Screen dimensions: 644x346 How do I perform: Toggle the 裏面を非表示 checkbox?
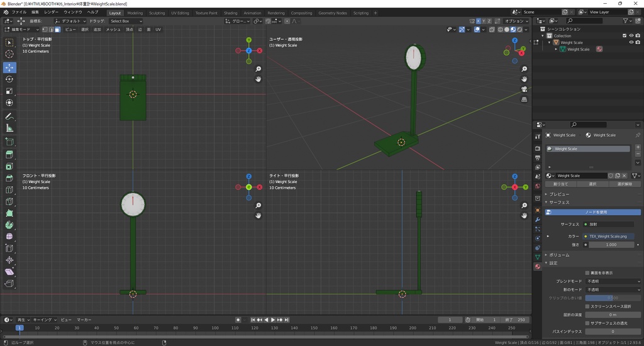(x=586, y=272)
